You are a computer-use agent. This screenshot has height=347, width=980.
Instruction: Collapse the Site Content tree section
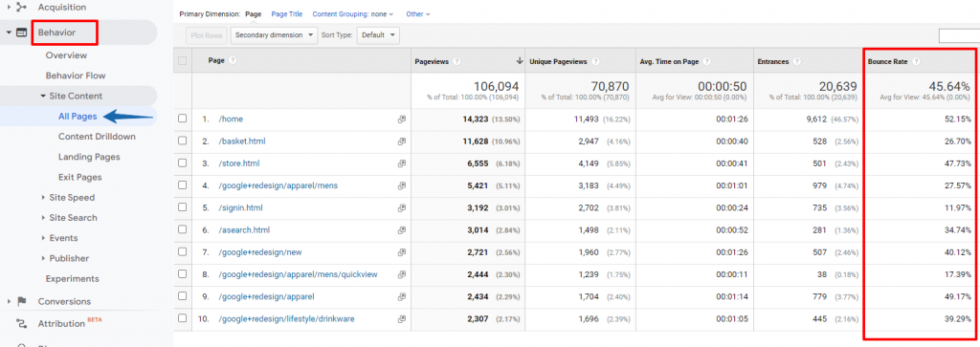pyautogui.click(x=43, y=97)
